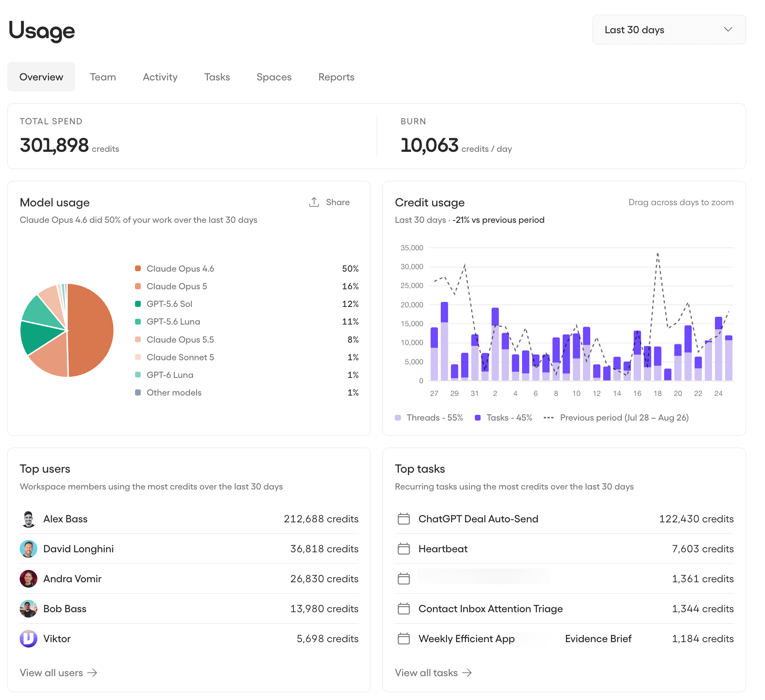765x700 pixels.
Task: Open the Spaces tab
Action: pyautogui.click(x=274, y=77)
